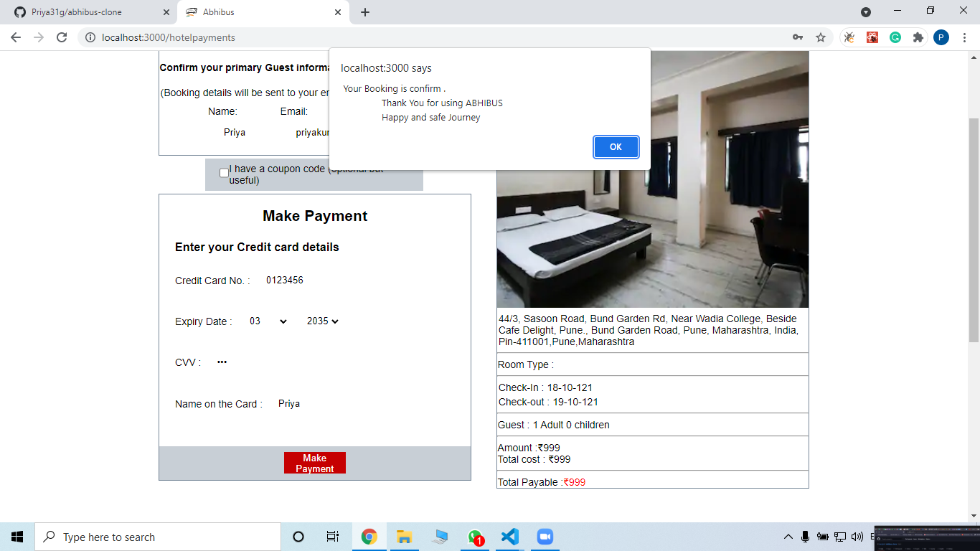980x551 pixels.
Task: Click the battery tray icon
Action: 823,537
